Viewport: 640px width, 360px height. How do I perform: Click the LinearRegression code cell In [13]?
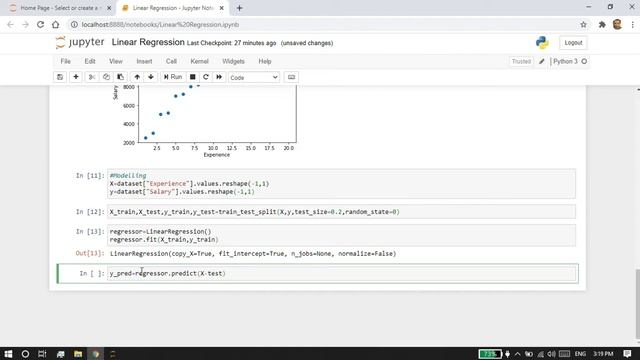(x=342, y=236)
